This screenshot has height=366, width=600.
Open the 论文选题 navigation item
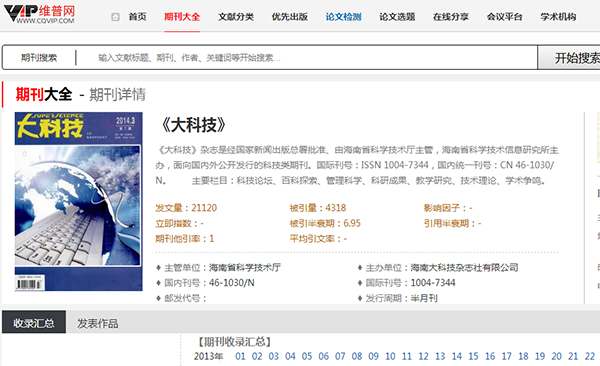[x=397, y=17]
